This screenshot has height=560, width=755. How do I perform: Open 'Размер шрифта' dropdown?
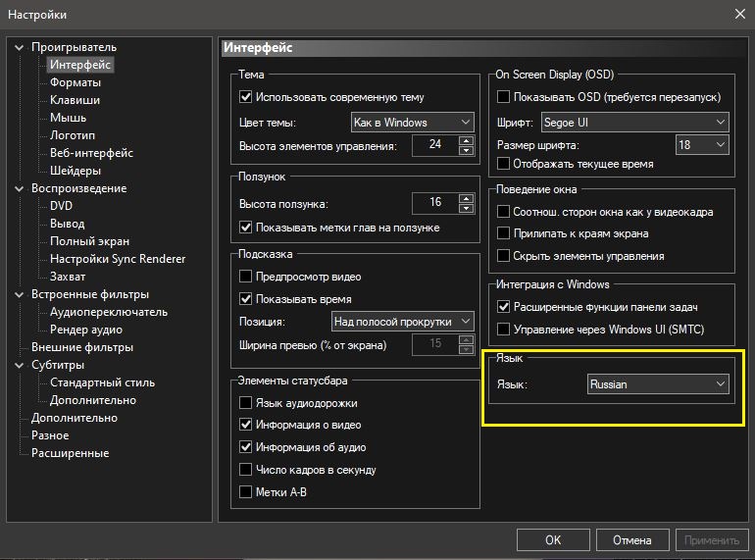point(702,144)
